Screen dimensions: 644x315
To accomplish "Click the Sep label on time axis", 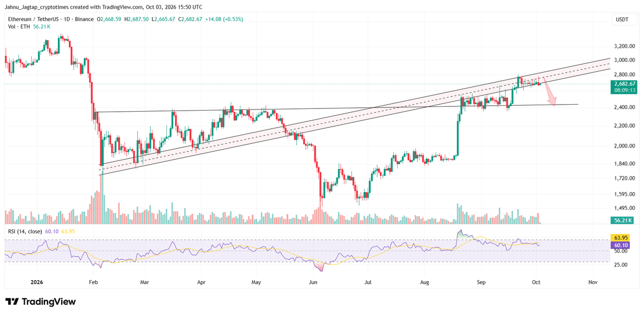I will coord(481,281).
